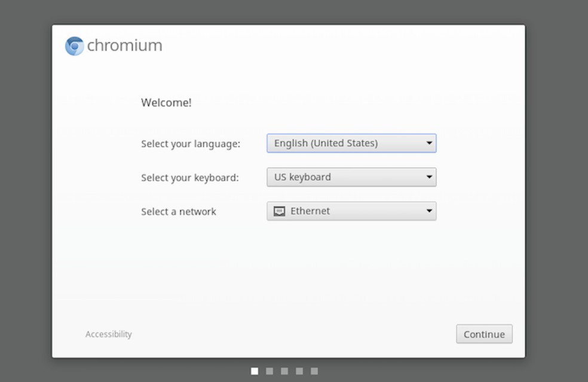The width and height of the screenshot is (588, 382).
Task: Click the 'Select your keyboard:' label
Action: [190, 178]
